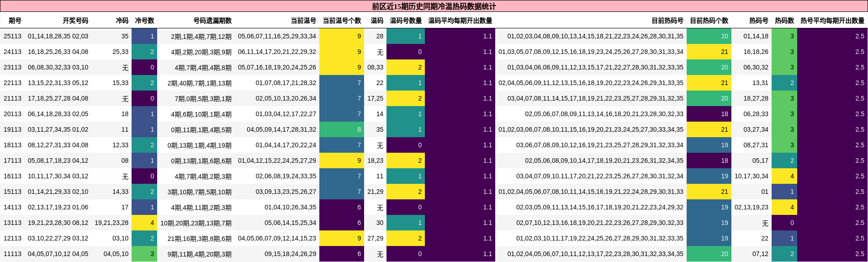Select period cell 14113
The height and width of the screenshot is (262, 868).
click(x=12, y=207)
